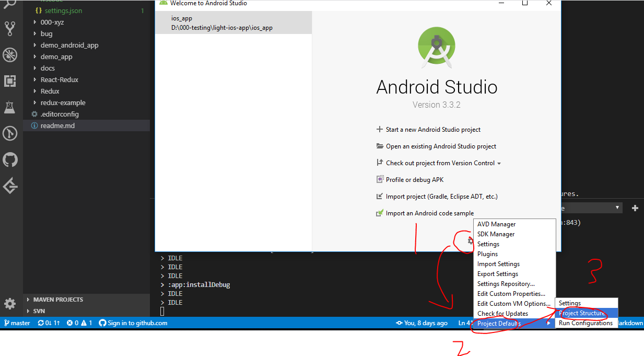Choose SDK Manager from the Configure menu
Viewport: 644px width, 356px height.
(x=514, y=234)
